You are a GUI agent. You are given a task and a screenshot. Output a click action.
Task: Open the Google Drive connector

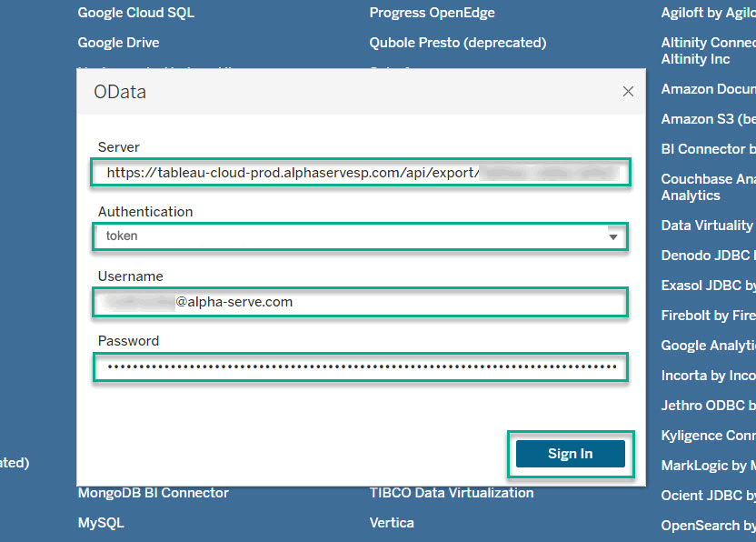click(x=118, y=42)
